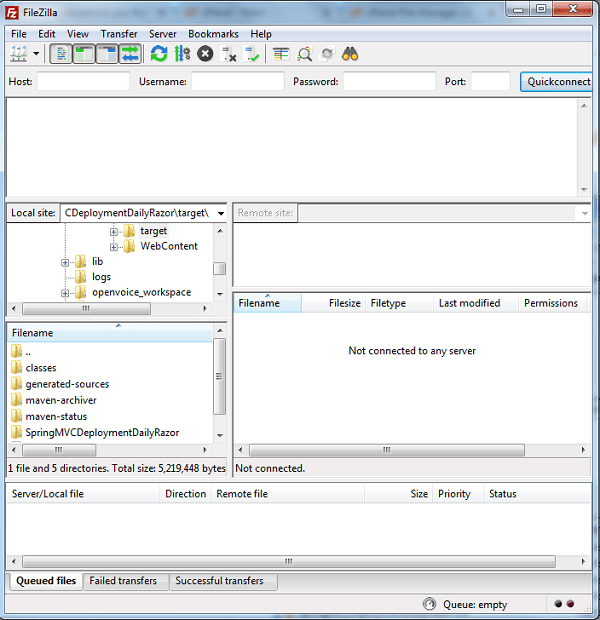Sort remote list by Filetype column
This screenshot has width=600, height=620.
399,303
